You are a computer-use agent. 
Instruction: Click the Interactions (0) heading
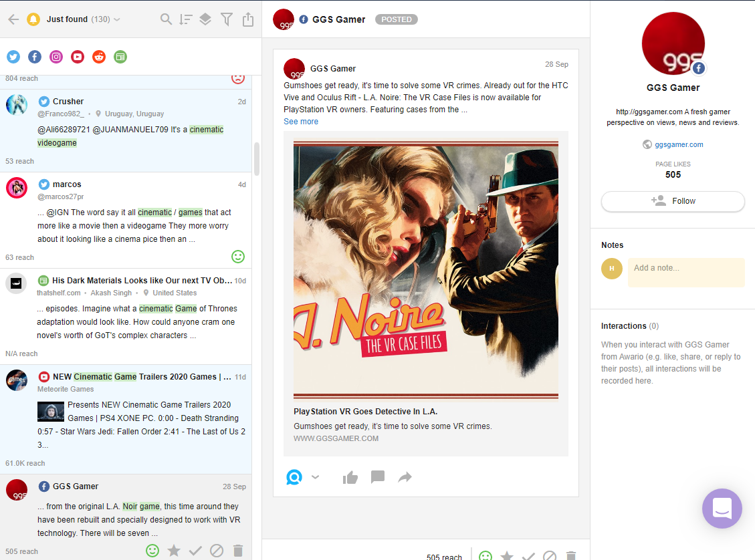[x=630, y=326]
